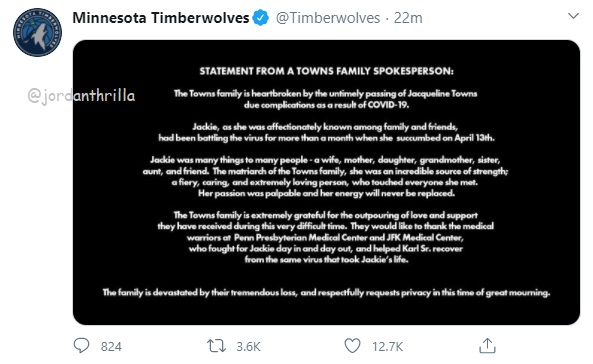Open the @Timberwolves handle link

328,18
